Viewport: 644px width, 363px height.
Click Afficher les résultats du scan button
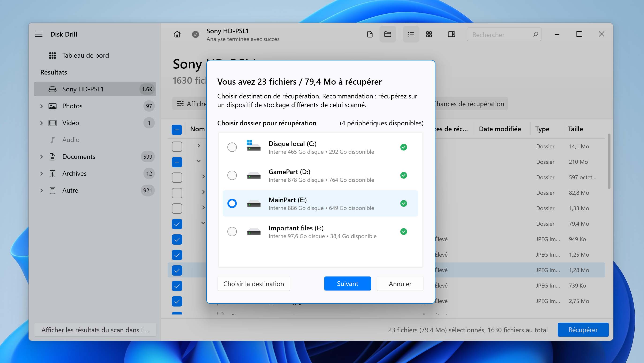coord(95,330)
